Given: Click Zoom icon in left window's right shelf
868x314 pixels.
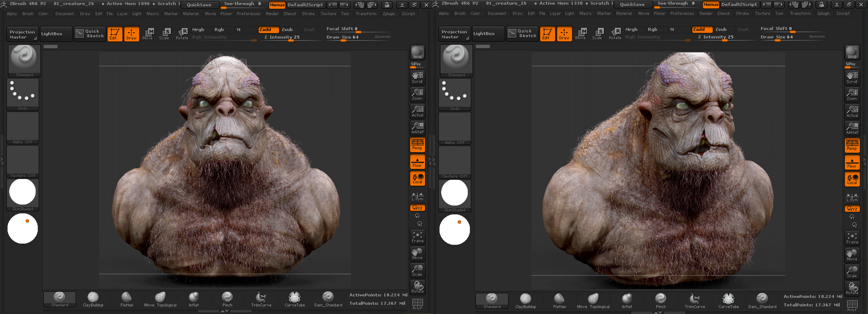Looking at the screenshot, I should pos(417,94).
